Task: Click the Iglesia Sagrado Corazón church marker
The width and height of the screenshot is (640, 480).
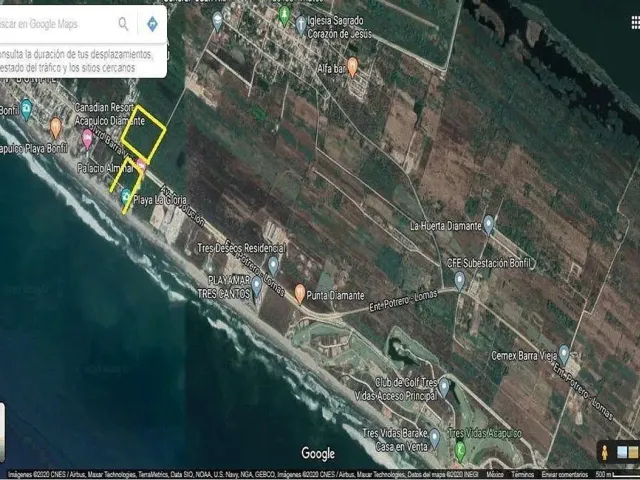Action: [x=301, y=25]
